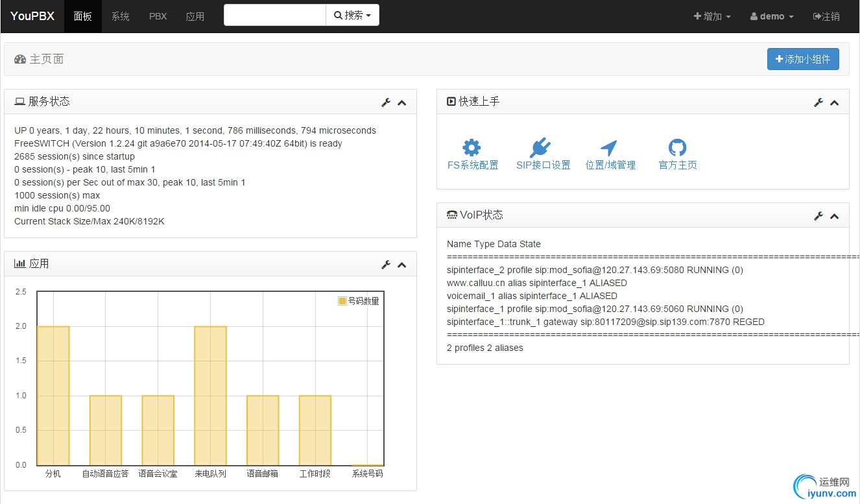
Task: Collapse the VoIP状态 panel
Action: pyautogui.click(x=835, y=216)
